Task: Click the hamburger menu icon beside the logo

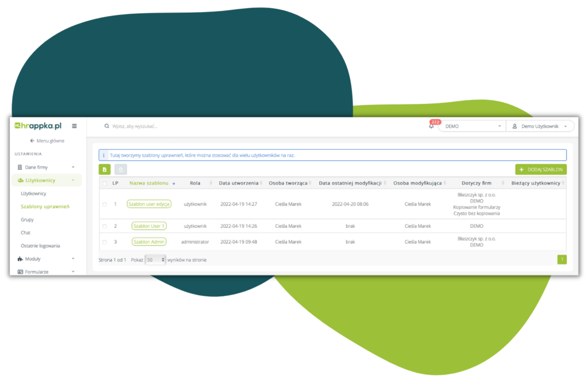Action: pyautogui.click(x=74, y=126)
